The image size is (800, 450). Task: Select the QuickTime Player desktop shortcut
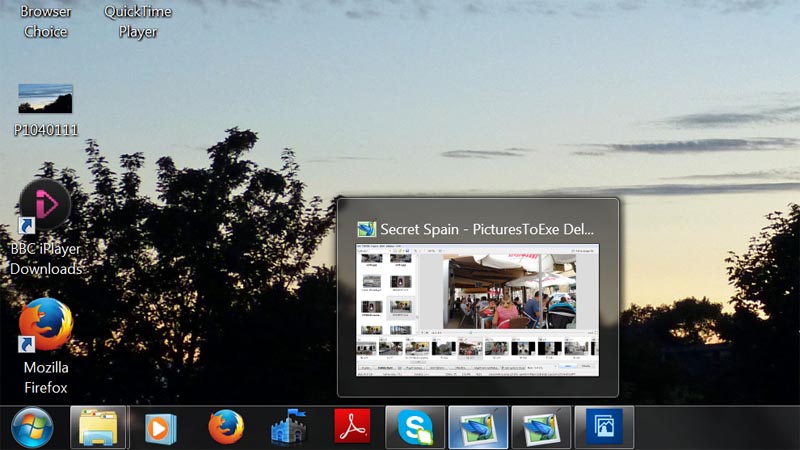click(138, 21)
